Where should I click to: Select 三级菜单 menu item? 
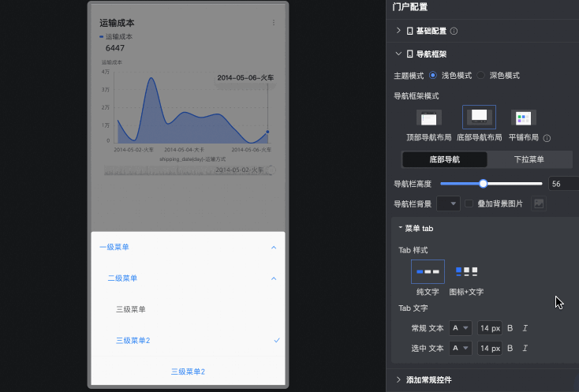point(131,309)
